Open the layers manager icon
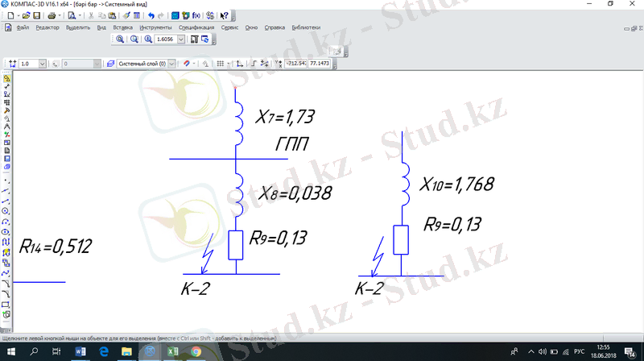644x361 pixels. tap(110, 64)
